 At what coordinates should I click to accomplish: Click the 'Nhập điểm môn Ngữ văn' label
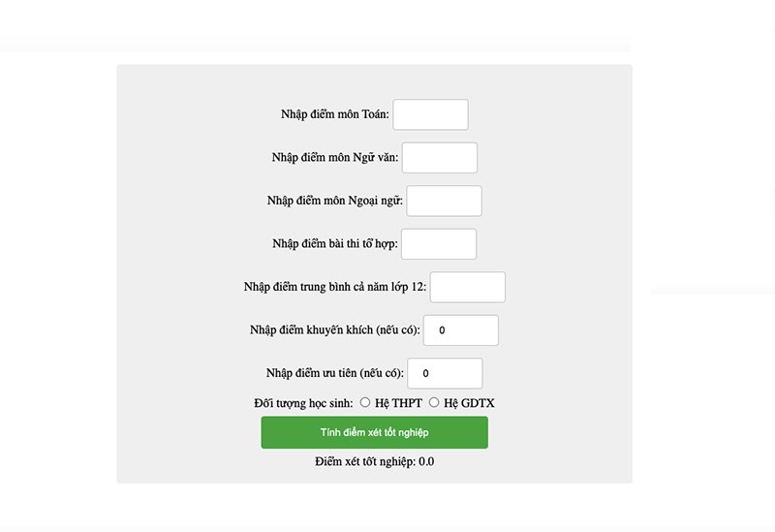coord(335,157)
